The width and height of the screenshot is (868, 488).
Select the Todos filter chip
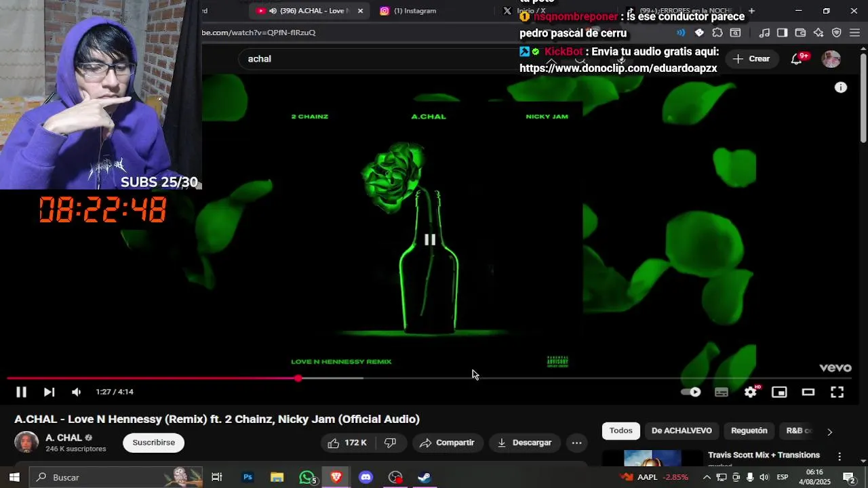[620, 430]
